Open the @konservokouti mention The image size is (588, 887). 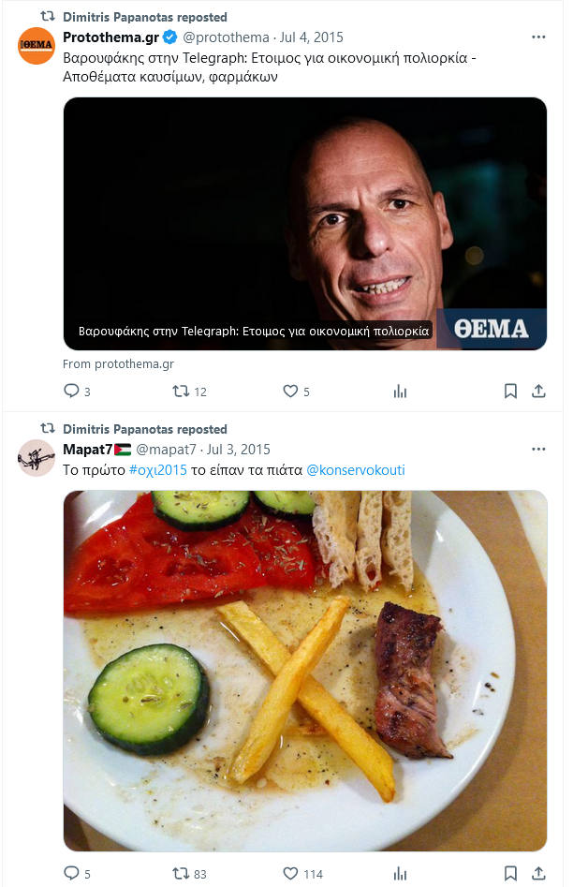pos(356,470)
